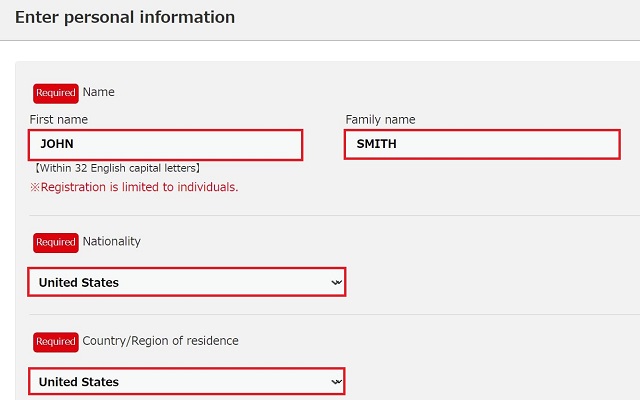
Task: Click the ※ symbol before the registration notice
Action: point(35,188)
